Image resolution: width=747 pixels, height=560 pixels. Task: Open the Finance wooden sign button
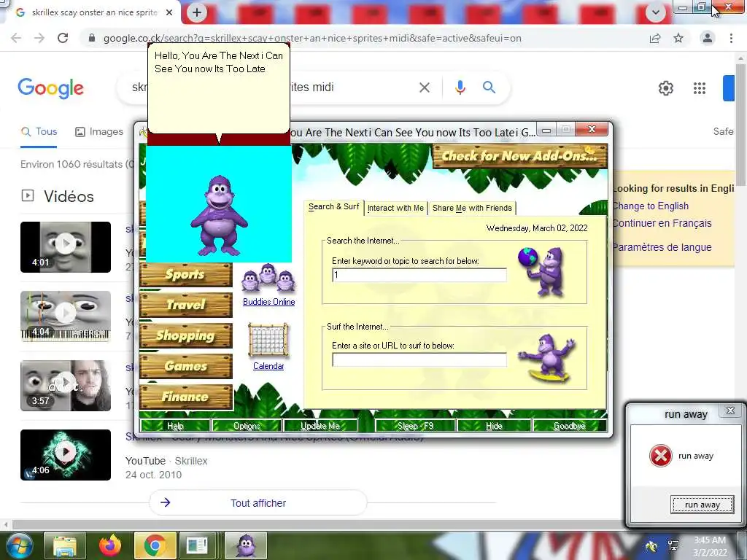186,397
